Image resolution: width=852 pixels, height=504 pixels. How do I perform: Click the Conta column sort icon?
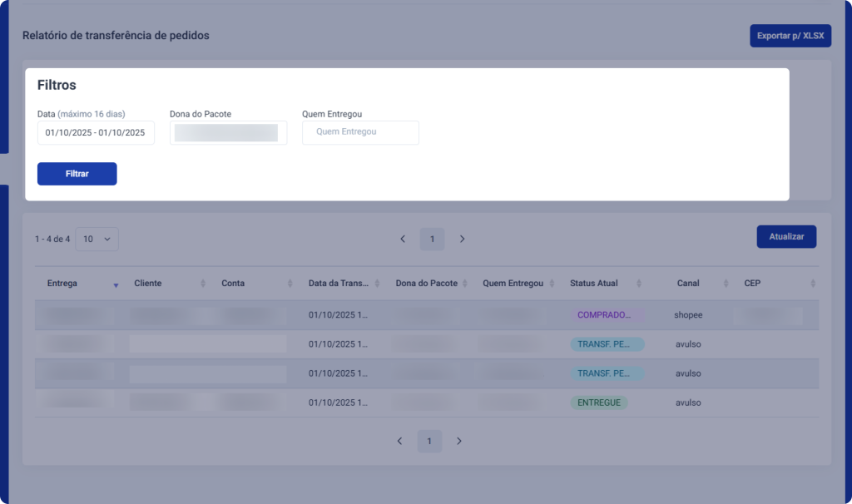point(290,284)
